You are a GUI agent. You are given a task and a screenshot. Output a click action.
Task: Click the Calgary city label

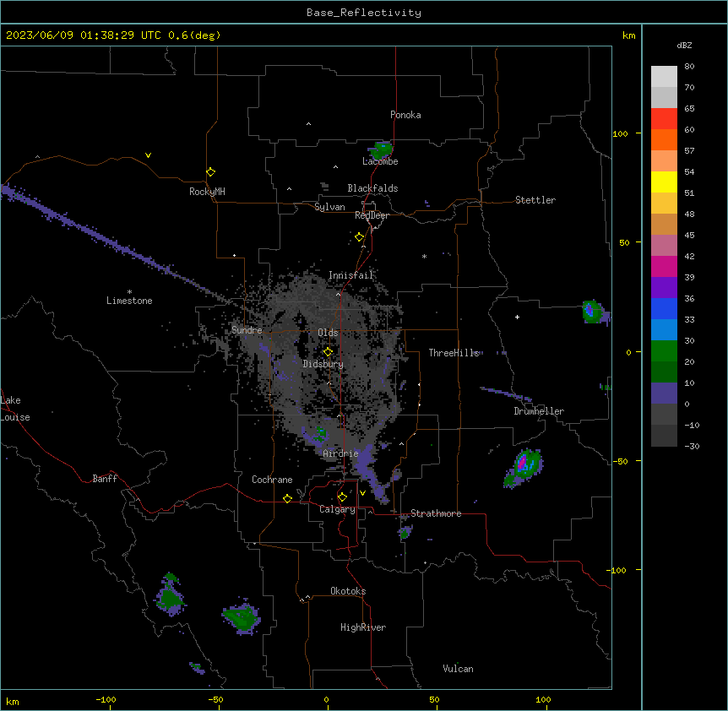tap(338, 509)
